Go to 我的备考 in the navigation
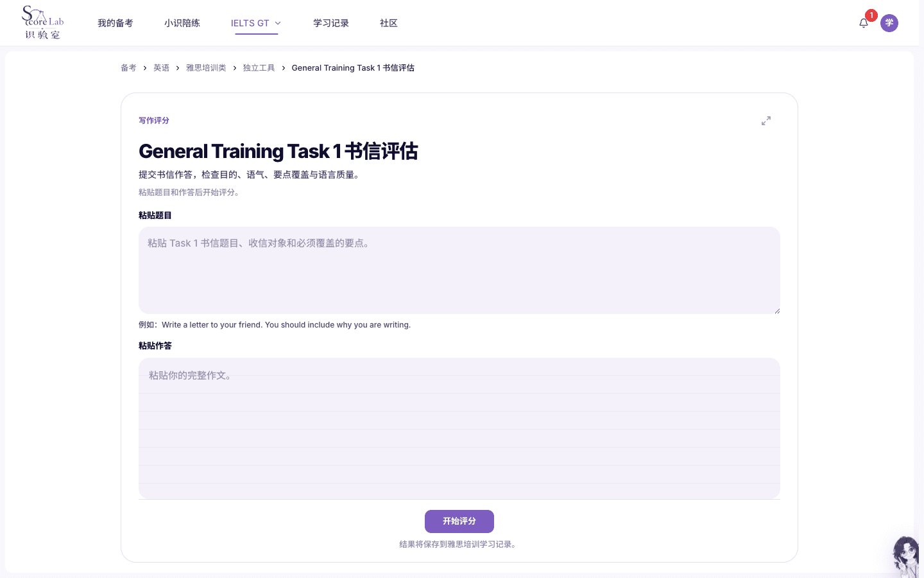The height and width of the screenshot is (578, 924). [116, 23]
